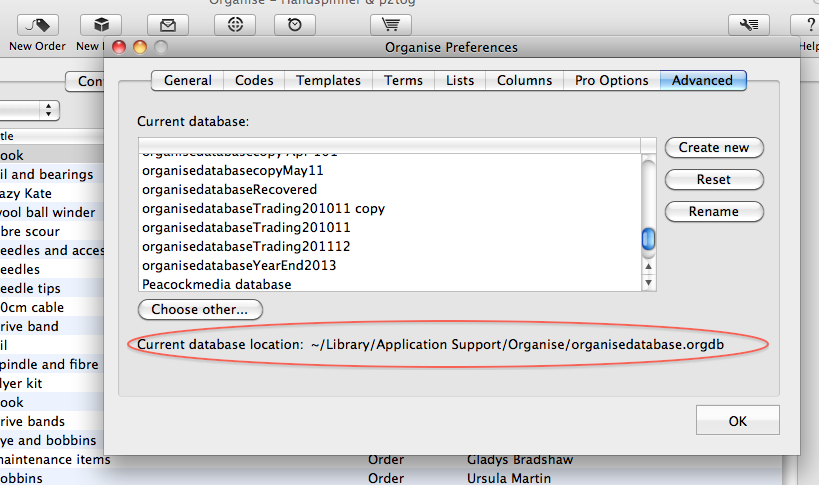
Task: Click the crosshair target toolbar icon
Action: coord(236,25)
